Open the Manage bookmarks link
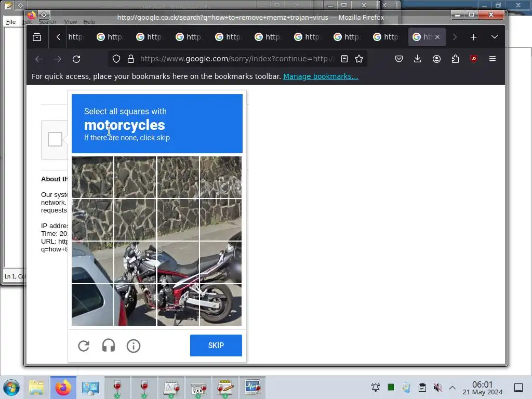This screenshot has width=532, height=399. (321, 76)
